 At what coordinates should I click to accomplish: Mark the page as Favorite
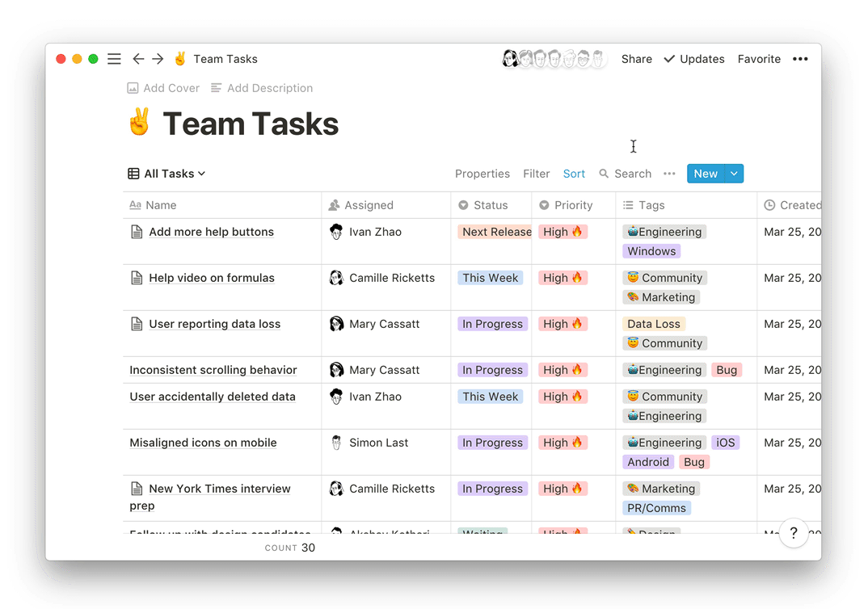pos(759,59)
